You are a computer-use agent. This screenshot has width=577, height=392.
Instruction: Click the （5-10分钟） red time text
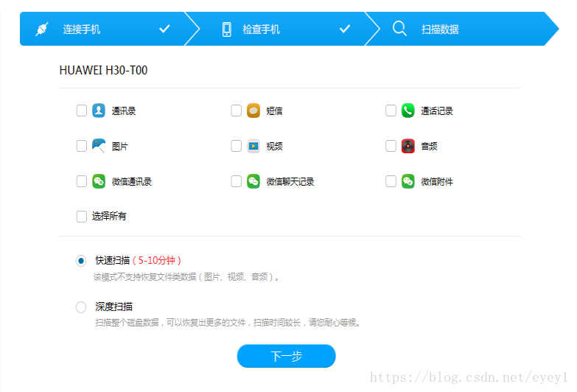[157, 261]
